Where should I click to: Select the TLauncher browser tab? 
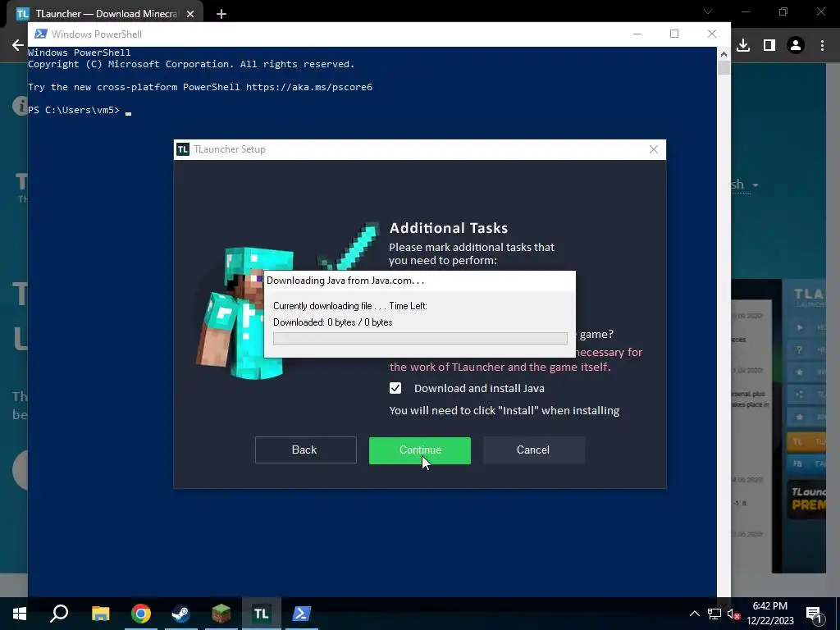coord(106,14)
